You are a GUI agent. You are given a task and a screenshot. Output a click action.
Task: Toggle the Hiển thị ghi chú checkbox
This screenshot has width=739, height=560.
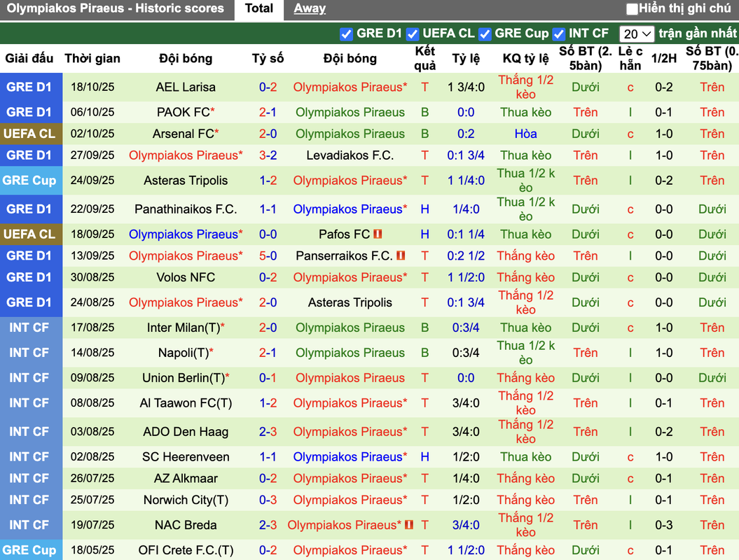click(x=632, y=9)
